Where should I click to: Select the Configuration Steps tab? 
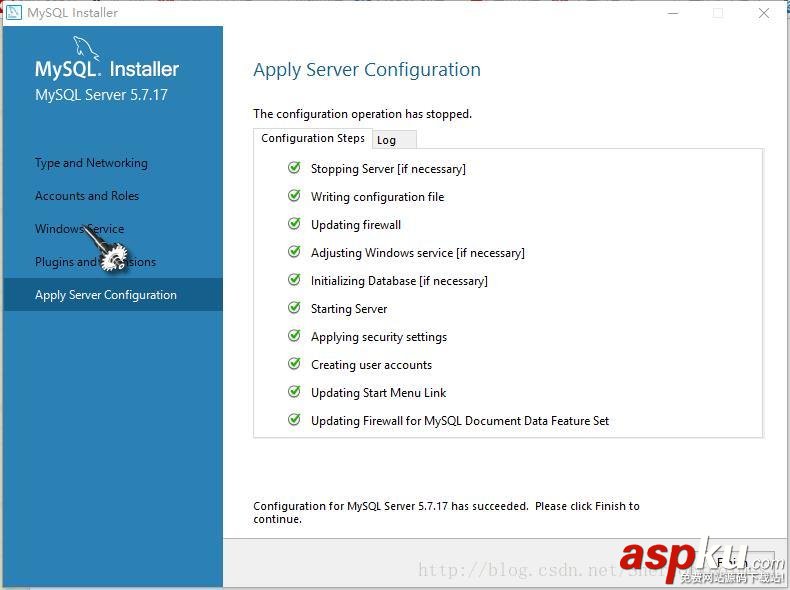click(x=312, y=138)
